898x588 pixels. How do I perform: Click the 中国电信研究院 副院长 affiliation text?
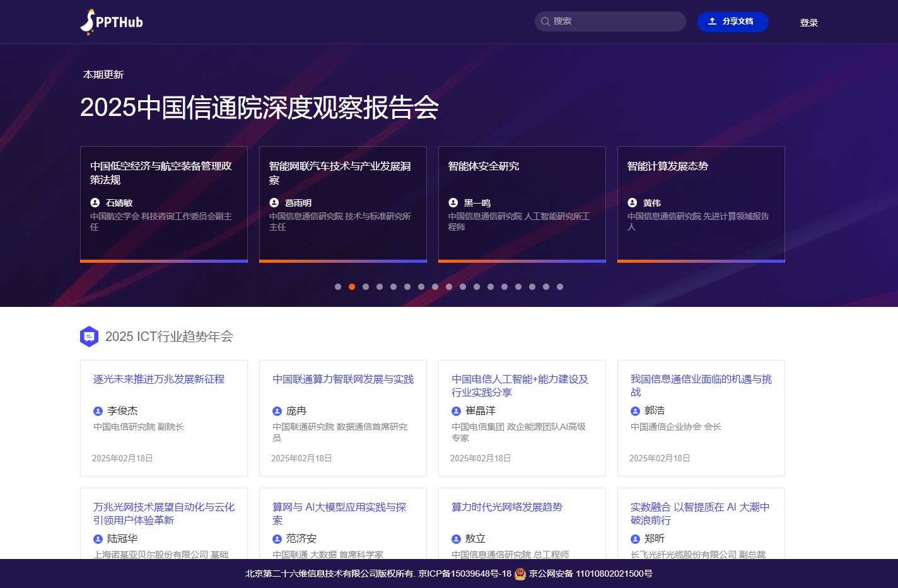coord(139,427)
